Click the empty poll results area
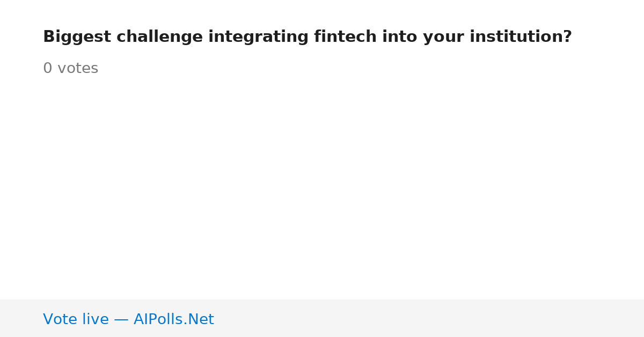Image resolution: width=644 pixels, height=337 pixels. pyautogui.click(x=322, y=188)
